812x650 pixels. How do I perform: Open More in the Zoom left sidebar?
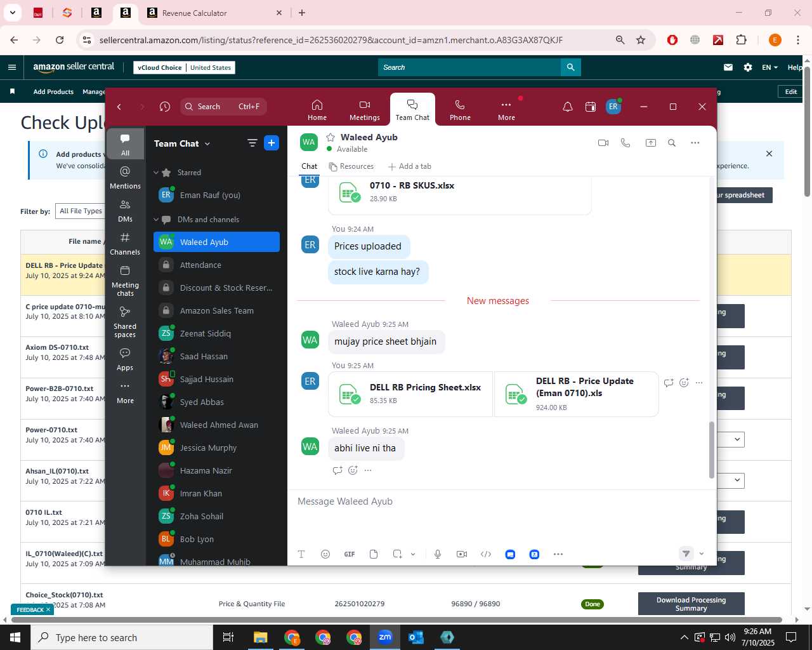click(125, 392)
